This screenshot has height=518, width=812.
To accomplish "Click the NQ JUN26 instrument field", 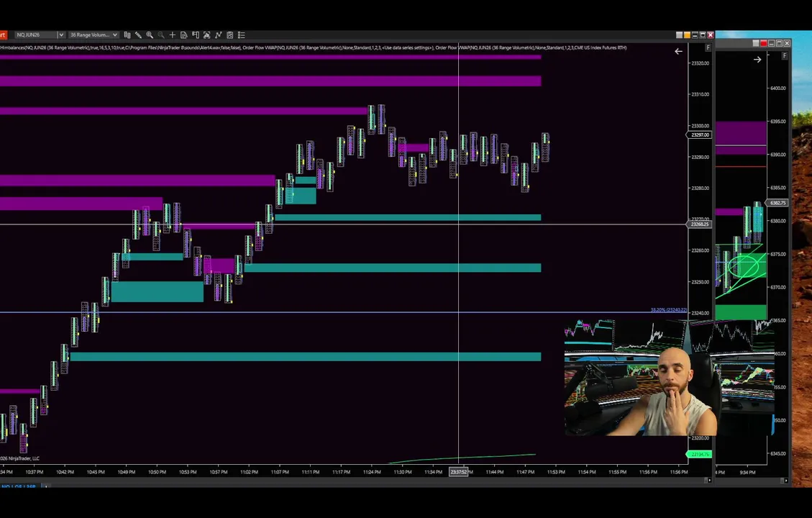I will click(35, 35).
